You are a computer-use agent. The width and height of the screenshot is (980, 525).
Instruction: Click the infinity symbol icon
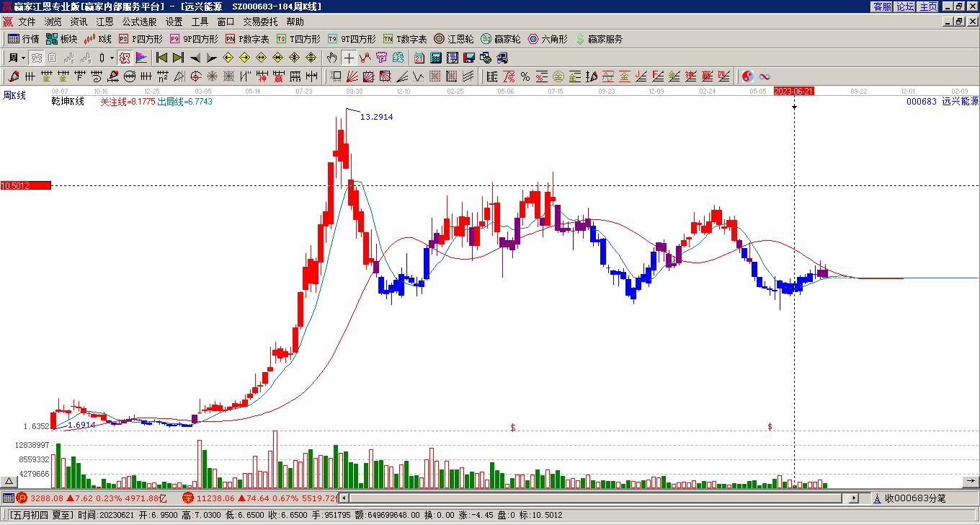click(765, 76)
